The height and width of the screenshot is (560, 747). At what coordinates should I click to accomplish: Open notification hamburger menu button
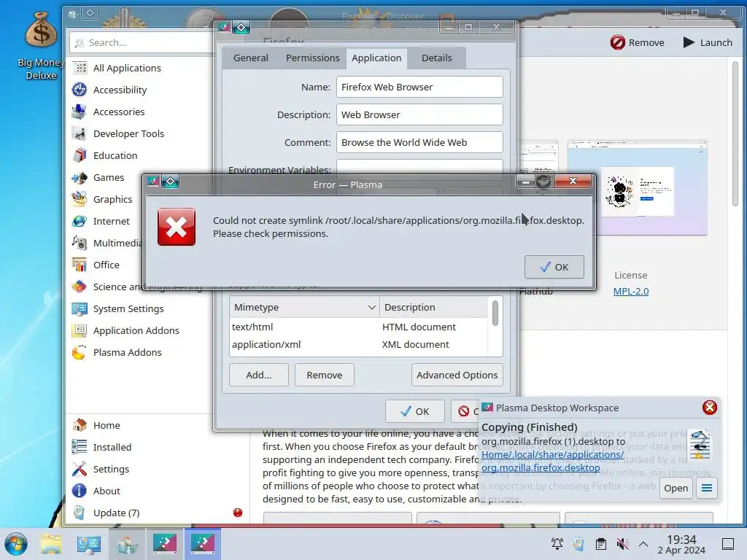click(707, 488)
